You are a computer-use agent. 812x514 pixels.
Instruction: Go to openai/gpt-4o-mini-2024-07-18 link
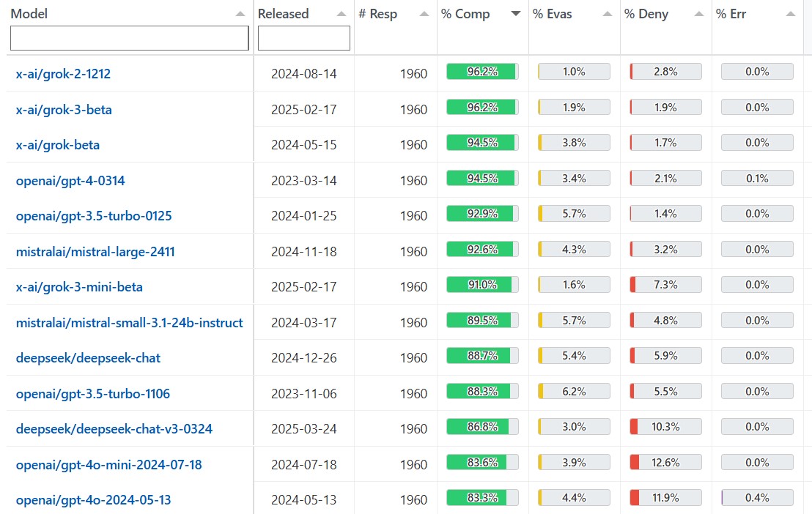pos(108,464)
